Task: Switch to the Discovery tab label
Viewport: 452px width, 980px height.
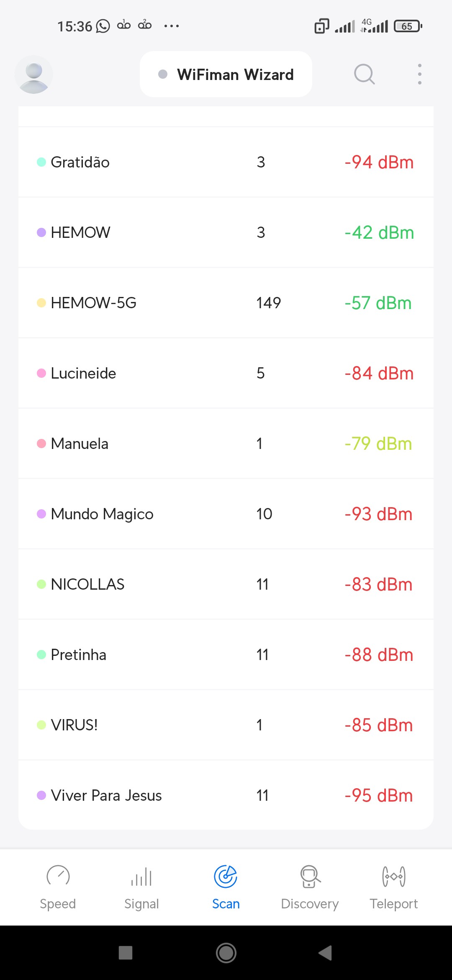Action: [x=310, y=904]
